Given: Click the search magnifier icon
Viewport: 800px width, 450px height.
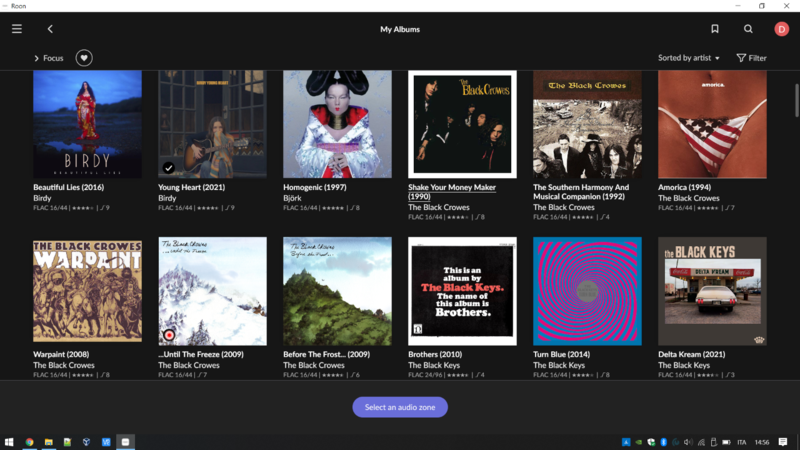Looking at the screenshot, I should pyautogui.click(x=748, y=29).
